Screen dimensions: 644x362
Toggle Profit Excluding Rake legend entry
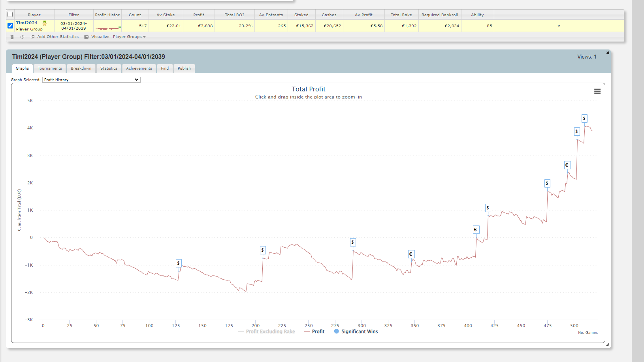(270, 332)
